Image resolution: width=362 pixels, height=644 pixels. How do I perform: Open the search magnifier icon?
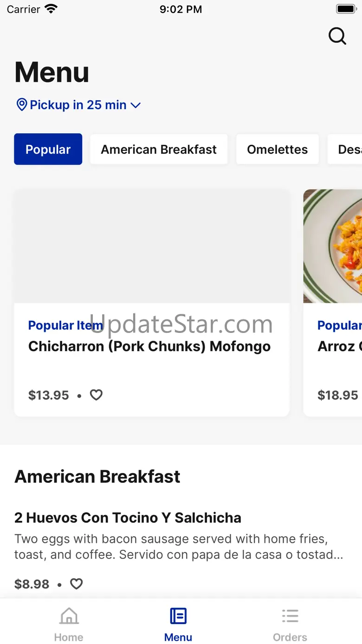tap(337, 36)
